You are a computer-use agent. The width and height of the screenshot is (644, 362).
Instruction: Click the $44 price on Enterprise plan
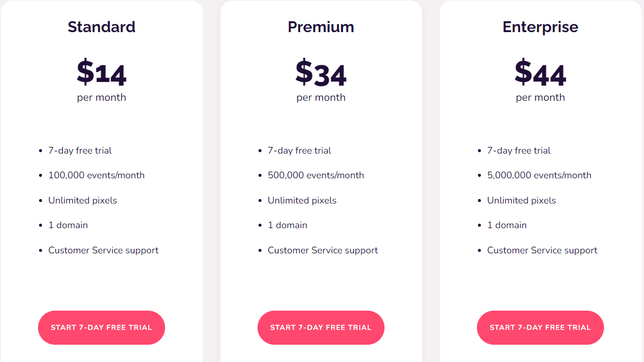coord(540,73)
